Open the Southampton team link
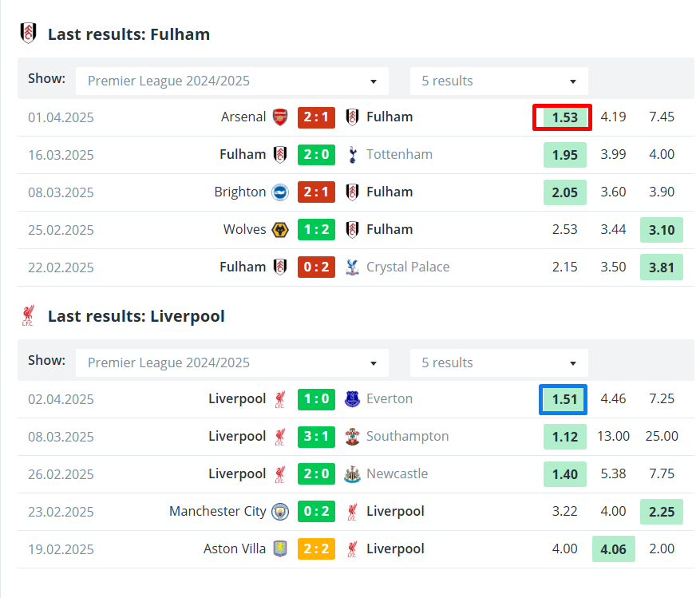The width and height of the screenshot is (700, 598). click(x=407, y=437)
